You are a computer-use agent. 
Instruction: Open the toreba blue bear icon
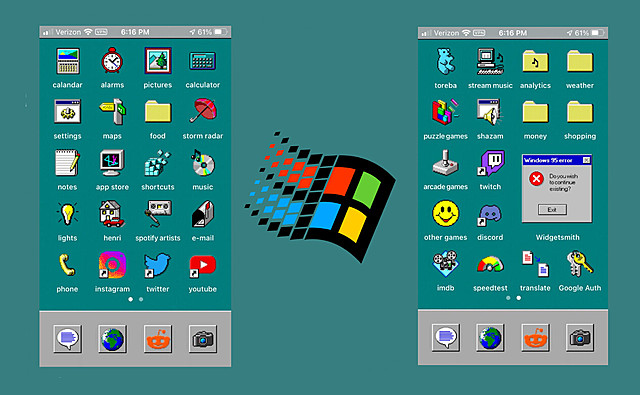[445, 61]
